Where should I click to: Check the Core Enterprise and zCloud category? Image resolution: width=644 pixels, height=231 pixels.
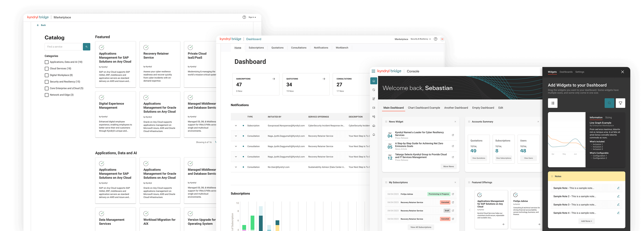(46, 88)
